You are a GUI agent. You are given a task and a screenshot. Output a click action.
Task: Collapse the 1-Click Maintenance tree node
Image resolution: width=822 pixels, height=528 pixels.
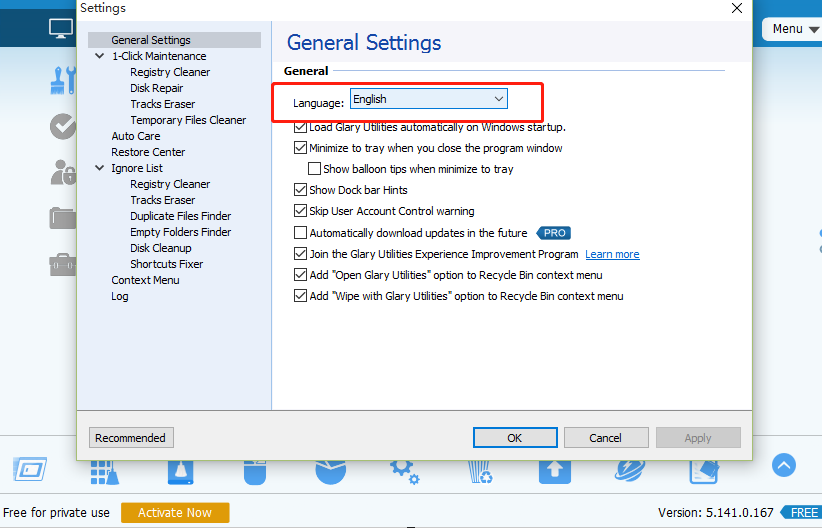(100, 56)
